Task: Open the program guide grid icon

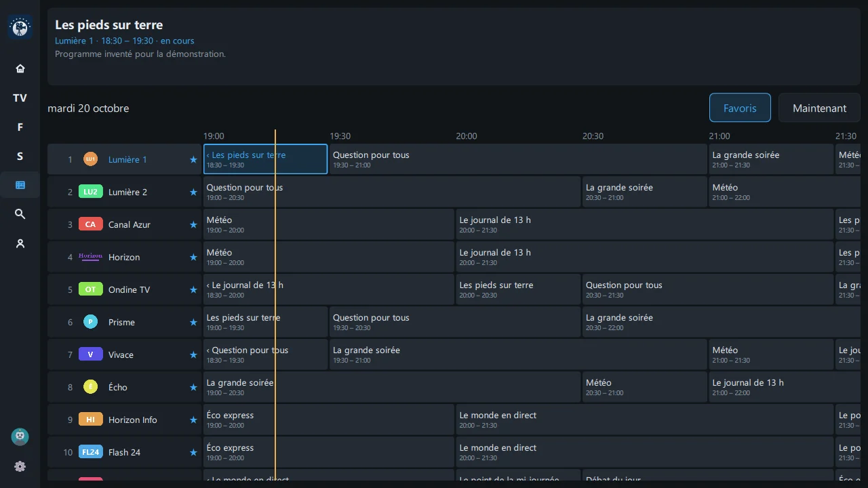Action: click(x=20, y=185)
